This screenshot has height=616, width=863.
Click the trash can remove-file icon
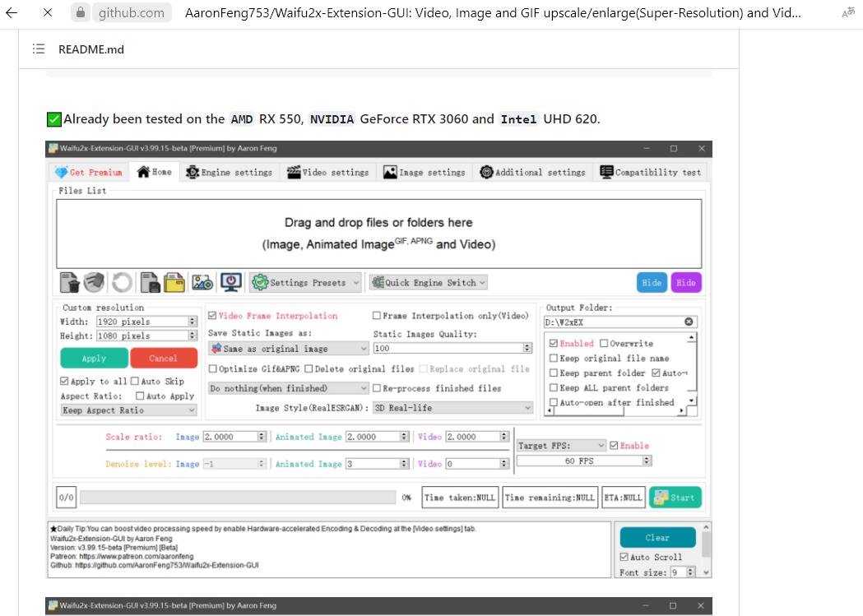pos(70,283)
